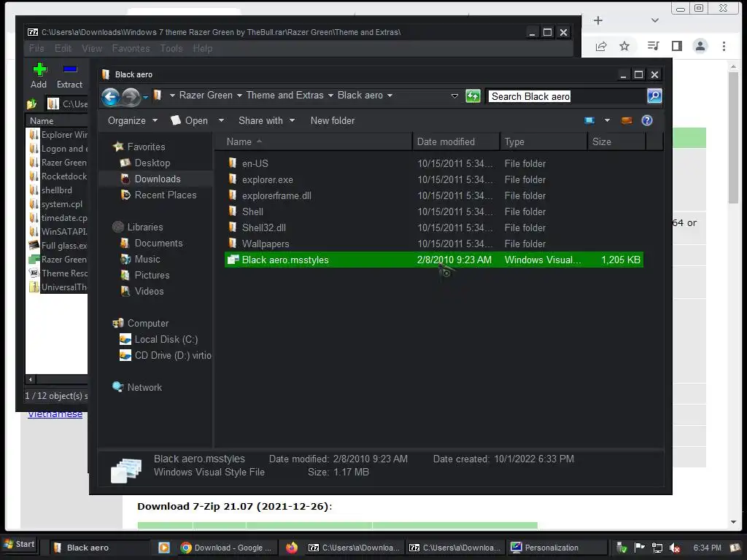Open the View menu in 7-Zip

(x=92, y=48)
